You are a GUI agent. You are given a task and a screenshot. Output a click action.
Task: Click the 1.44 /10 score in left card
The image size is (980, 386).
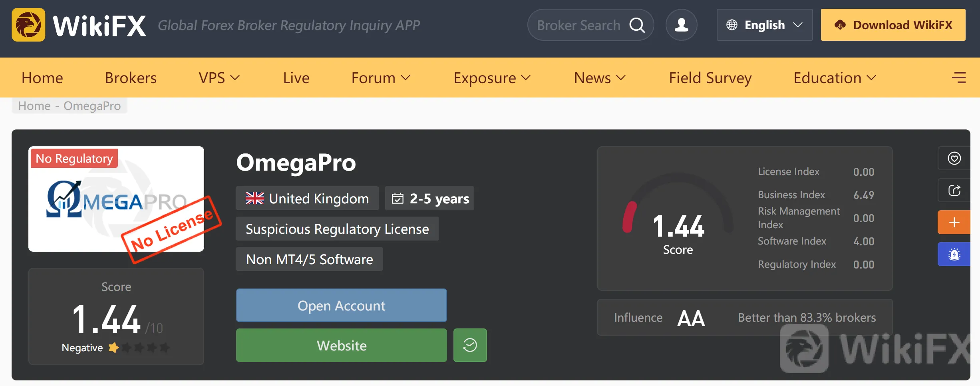click(117, 319)
